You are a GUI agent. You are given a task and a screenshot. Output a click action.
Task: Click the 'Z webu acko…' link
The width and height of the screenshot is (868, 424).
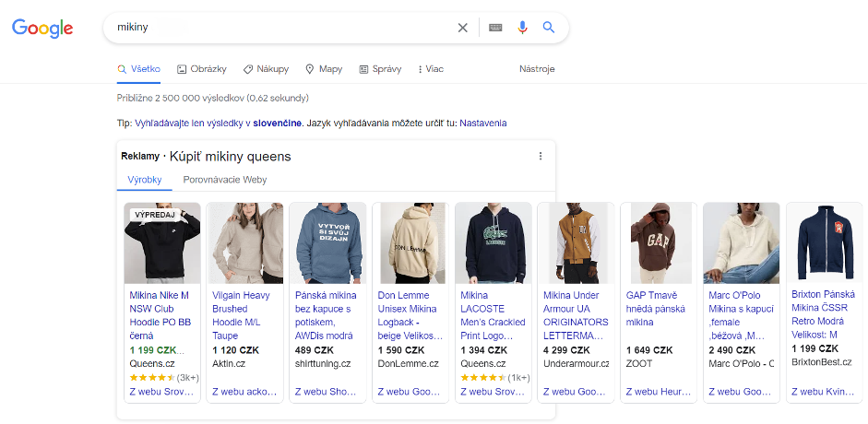tap(244, 392)
